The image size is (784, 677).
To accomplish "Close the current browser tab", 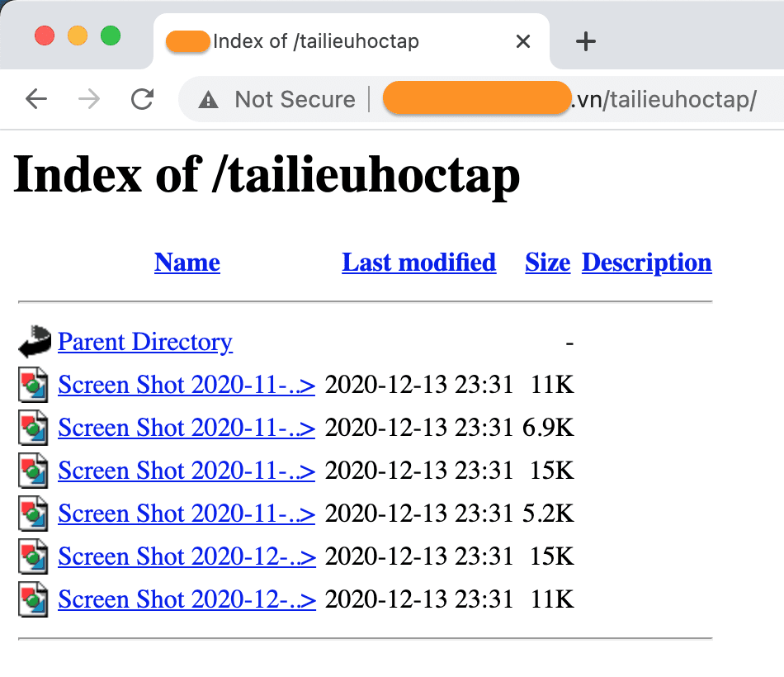I will pyautogui.click(x=522, y=40).
